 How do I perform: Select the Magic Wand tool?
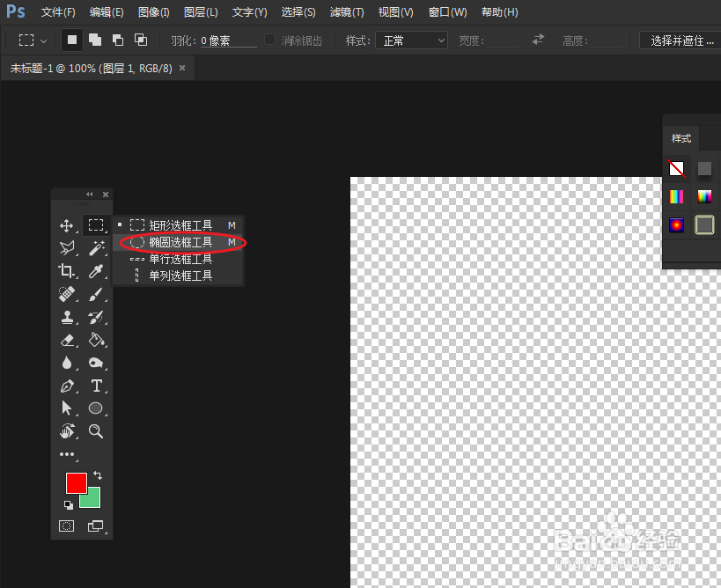tap(96, 248)
